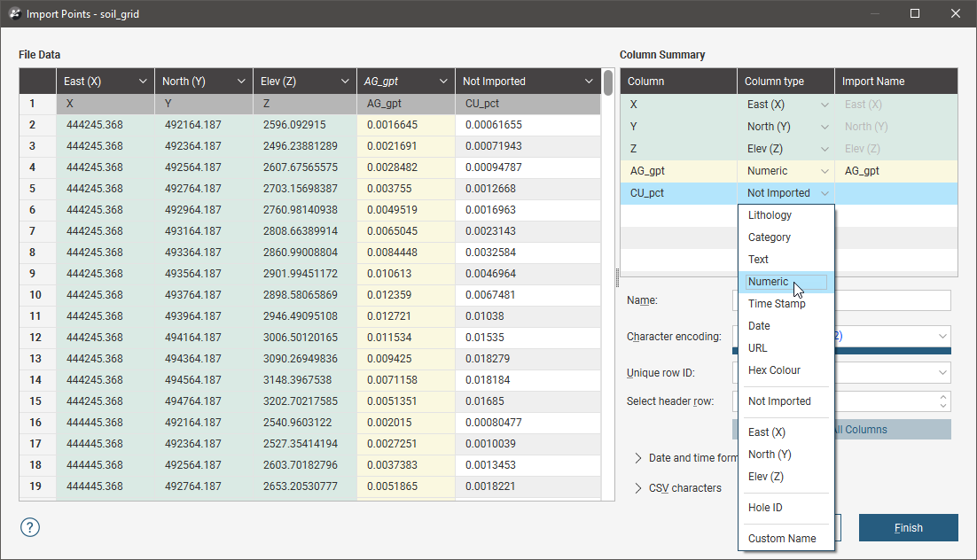Image resolution: width=977 pixels, height=560 pixels.
Task: Select the Time Stamp option
Action: (x=777, y=304)
